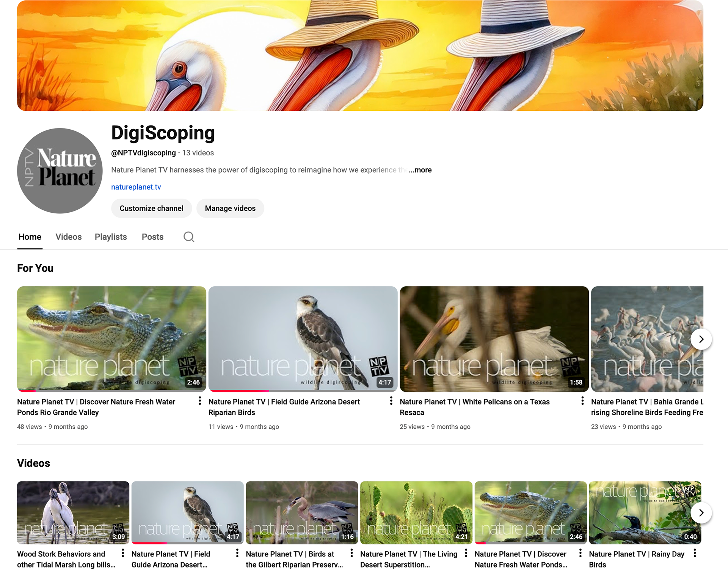Expand channel description with ...more
The image size is (728, 569).
(420, 170)
